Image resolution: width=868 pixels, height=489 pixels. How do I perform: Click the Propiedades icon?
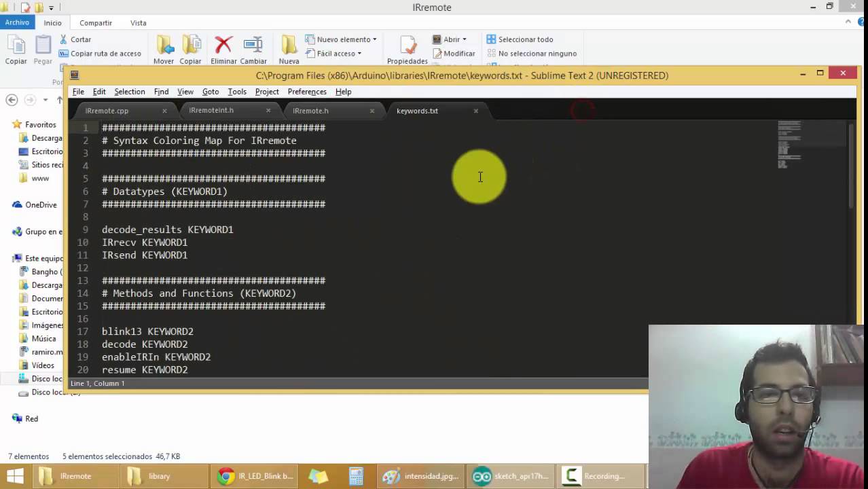coord(408,46)
